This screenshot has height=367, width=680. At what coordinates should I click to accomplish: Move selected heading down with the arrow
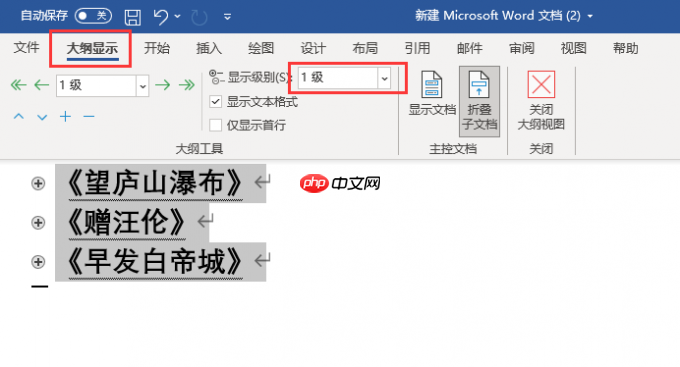(42, 117)
